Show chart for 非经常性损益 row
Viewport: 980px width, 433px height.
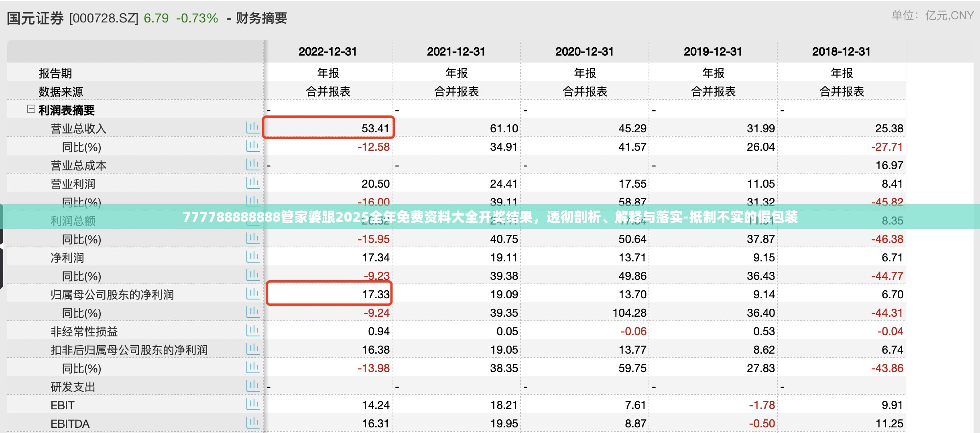(x=253, y=331)
